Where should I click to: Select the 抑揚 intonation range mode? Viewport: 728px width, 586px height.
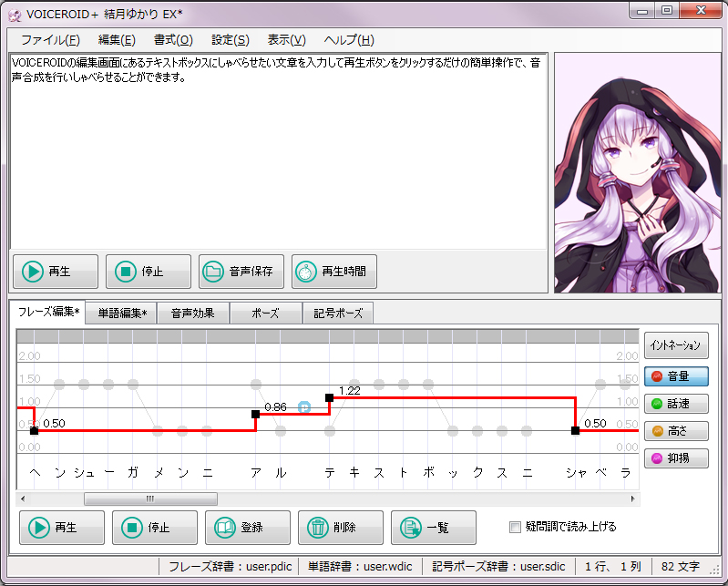tap(676, 458)
